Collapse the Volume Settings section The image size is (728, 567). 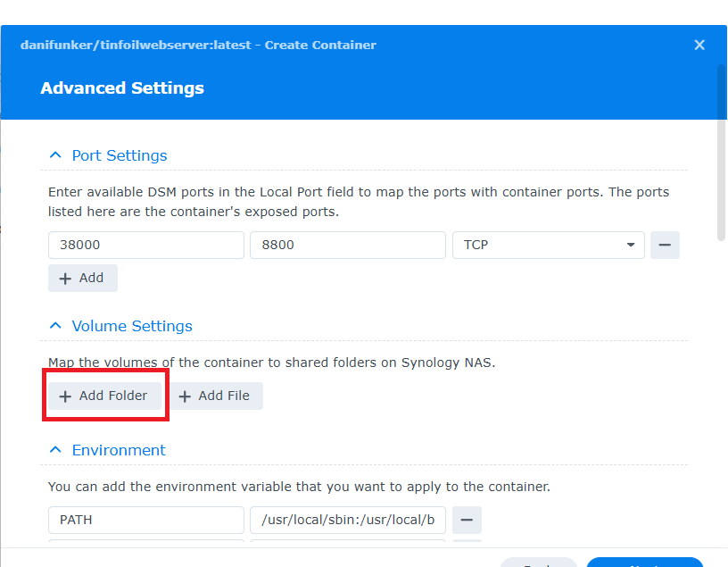pyautogui.click(x=55, y=326)
